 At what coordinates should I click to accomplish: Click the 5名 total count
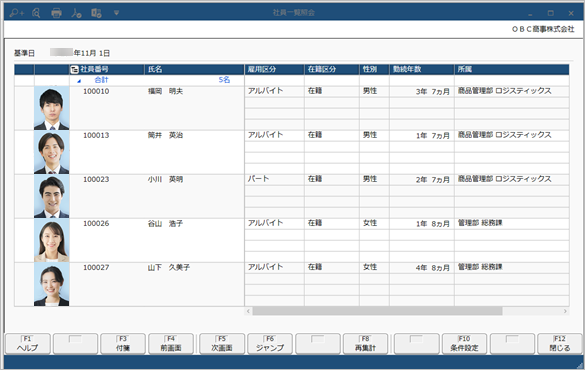224,80
